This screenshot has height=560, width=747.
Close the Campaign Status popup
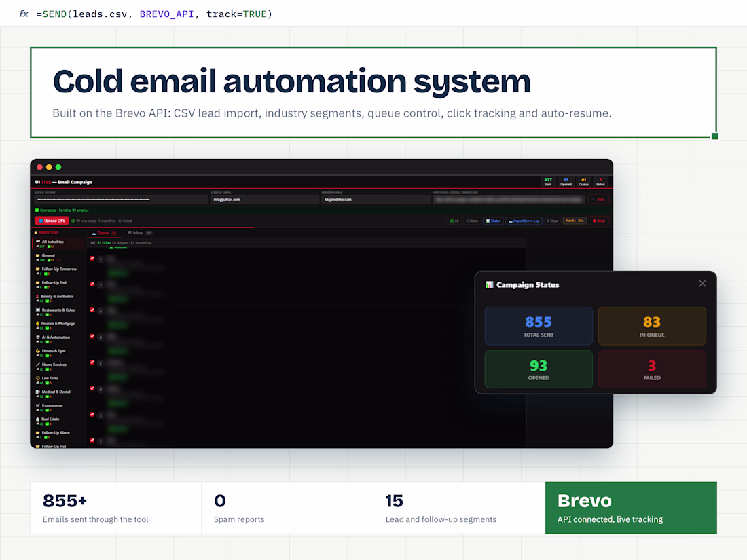coord(702,284)
